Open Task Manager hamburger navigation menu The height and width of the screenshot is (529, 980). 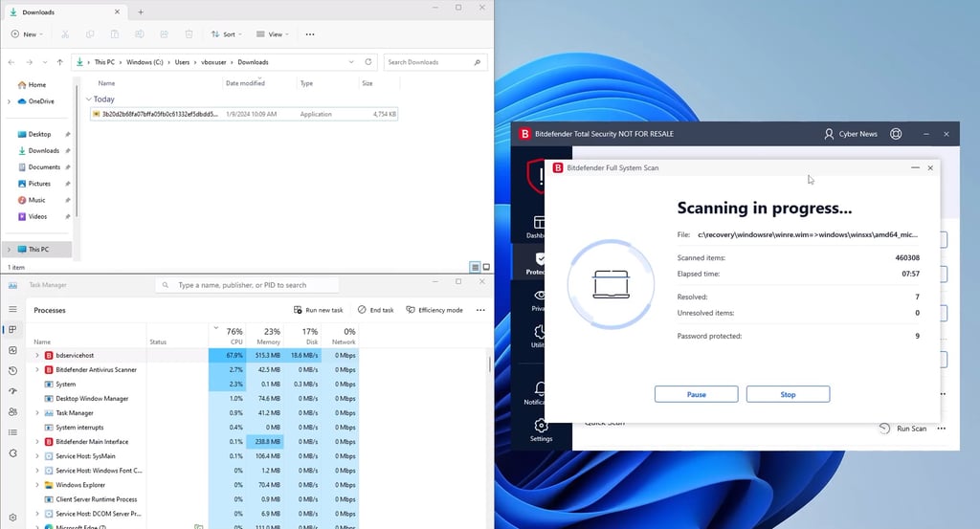pos(12,309)
